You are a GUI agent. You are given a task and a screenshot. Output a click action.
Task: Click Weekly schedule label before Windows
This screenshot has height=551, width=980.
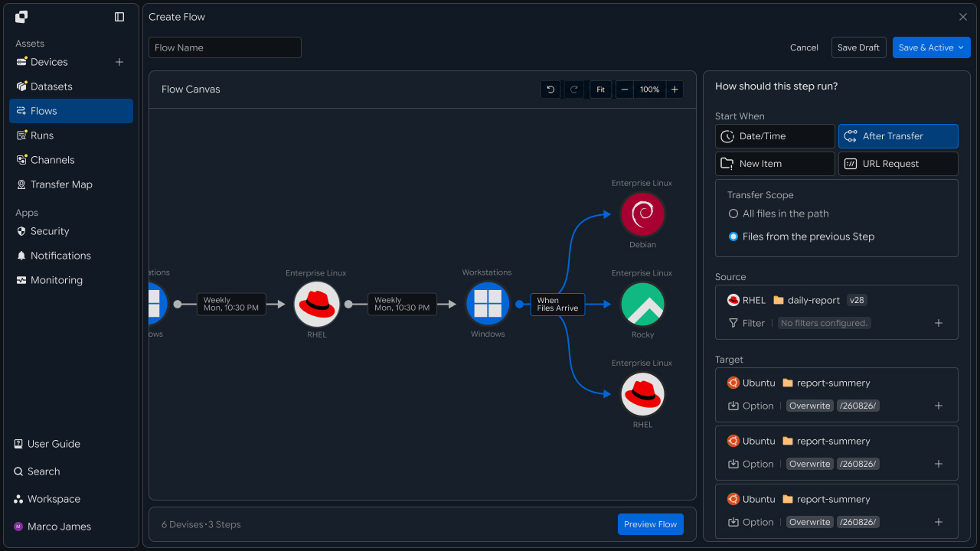402,304
